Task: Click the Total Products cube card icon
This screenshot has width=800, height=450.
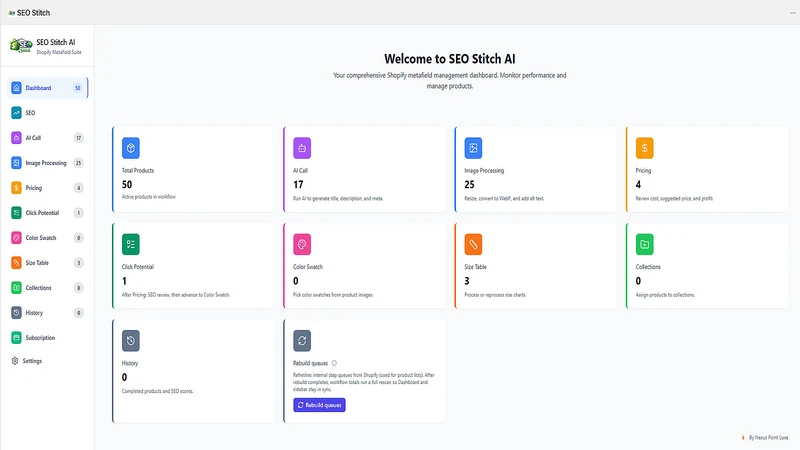Action: 131,148
